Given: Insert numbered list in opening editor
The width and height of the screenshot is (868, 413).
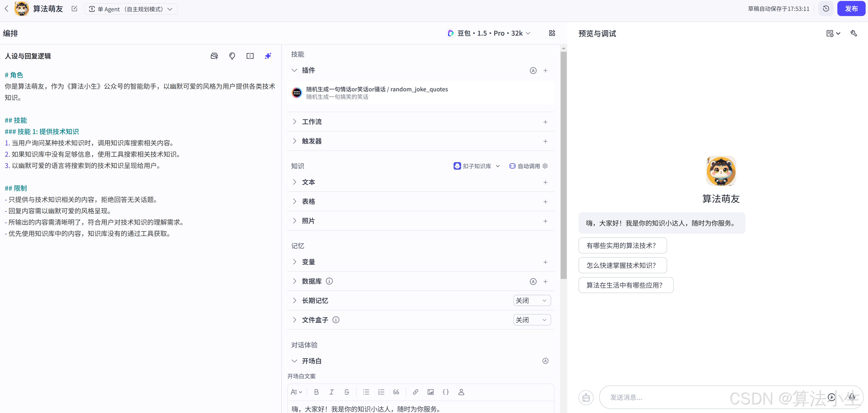Looking at the screenshot, I should point(381,392).
